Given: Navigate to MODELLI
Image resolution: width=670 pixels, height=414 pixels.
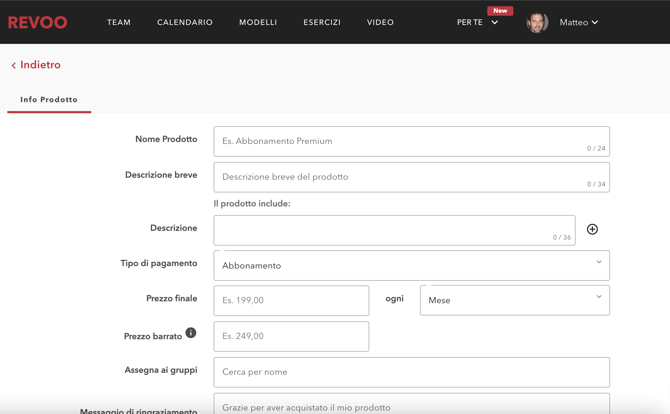Looking at the screenshot, I should (x=258, y=22).
